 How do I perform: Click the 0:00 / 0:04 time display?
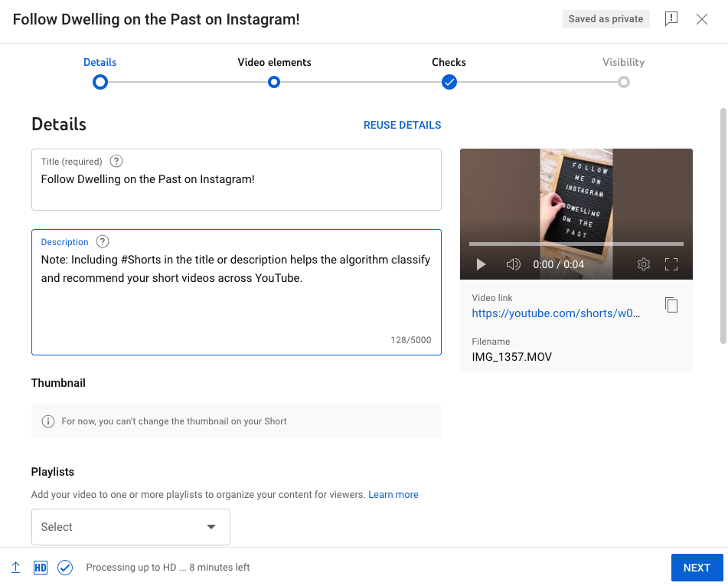(558, 264)
